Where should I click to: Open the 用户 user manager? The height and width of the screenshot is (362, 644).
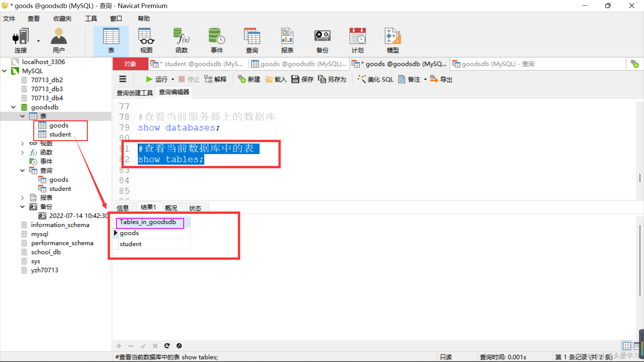click(59, 41)
